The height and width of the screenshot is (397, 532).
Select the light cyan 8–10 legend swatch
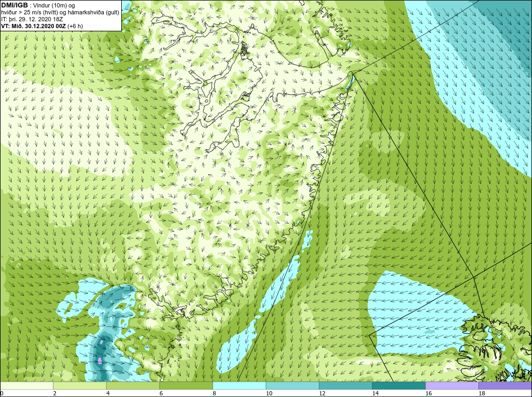(x=239, y=386)
